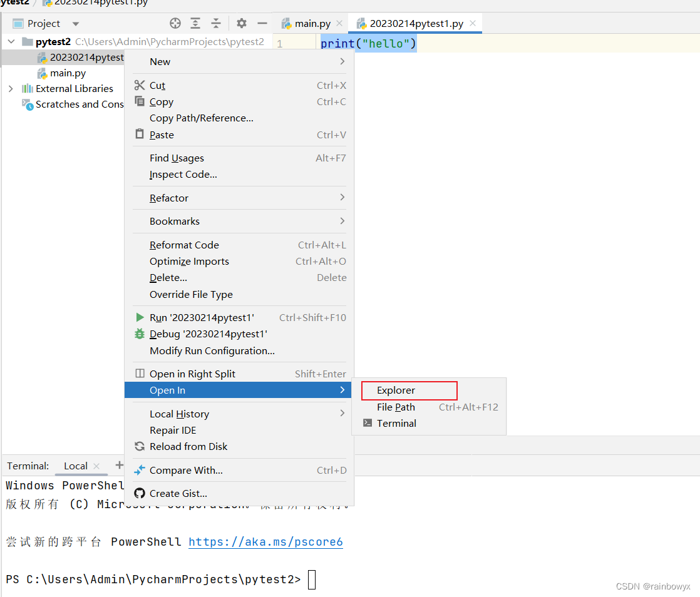Collapse all items in Project view
This screenshot has width=700, height=597.
click(215, 23)
